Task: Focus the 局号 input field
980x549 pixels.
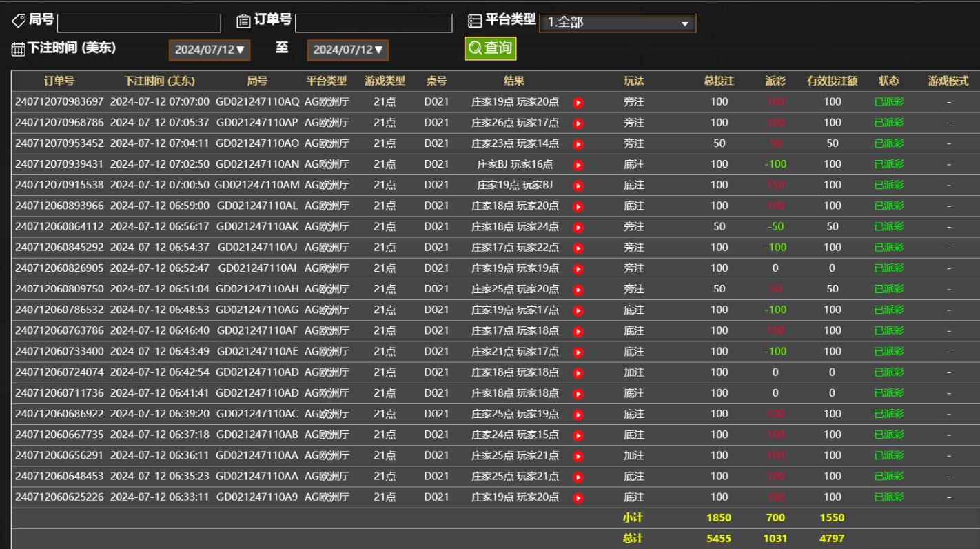Action: [x=139, y=23]
